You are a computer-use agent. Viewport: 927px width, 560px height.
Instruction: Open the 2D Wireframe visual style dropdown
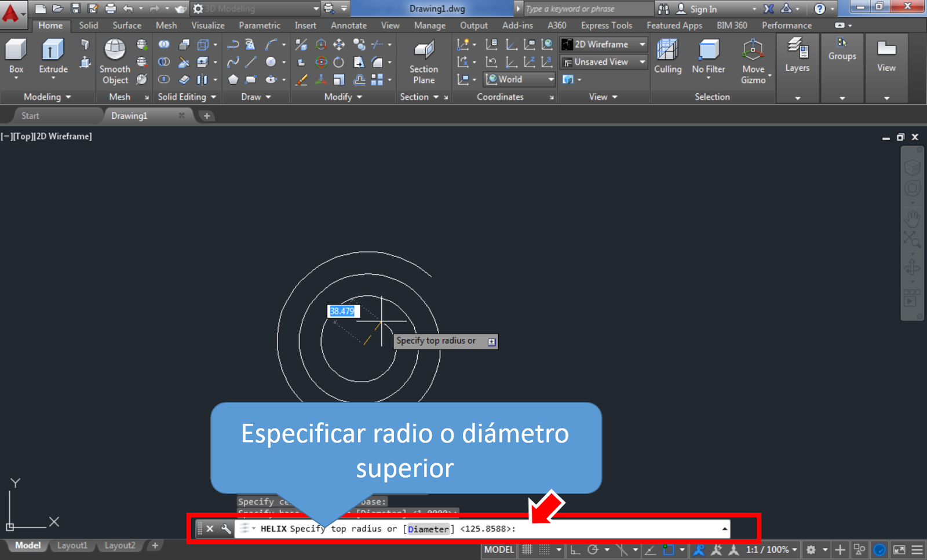603,44
